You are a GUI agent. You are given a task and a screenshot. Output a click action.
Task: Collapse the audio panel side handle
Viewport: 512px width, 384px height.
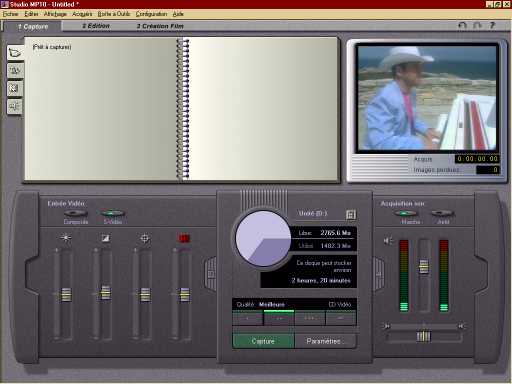[378, 274]
